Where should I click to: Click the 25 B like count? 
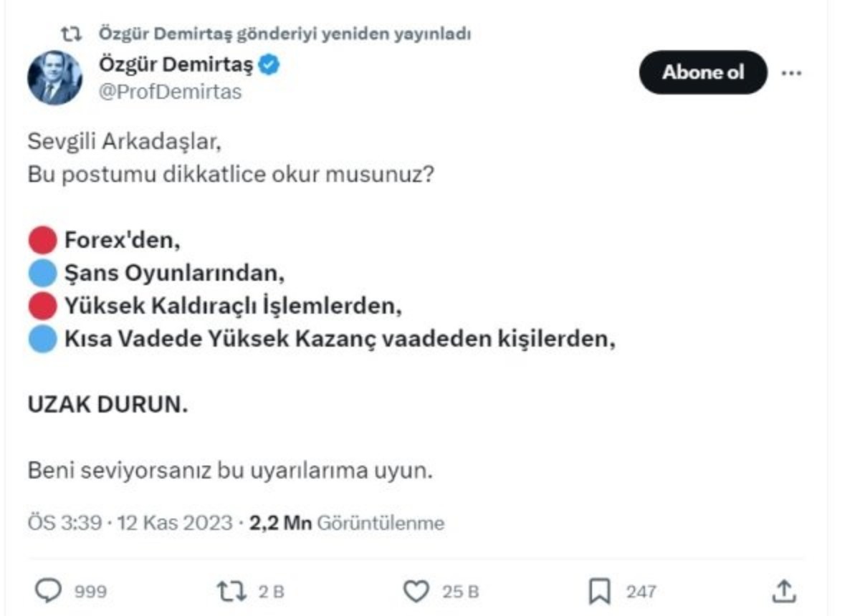click(x=459, y=591)
